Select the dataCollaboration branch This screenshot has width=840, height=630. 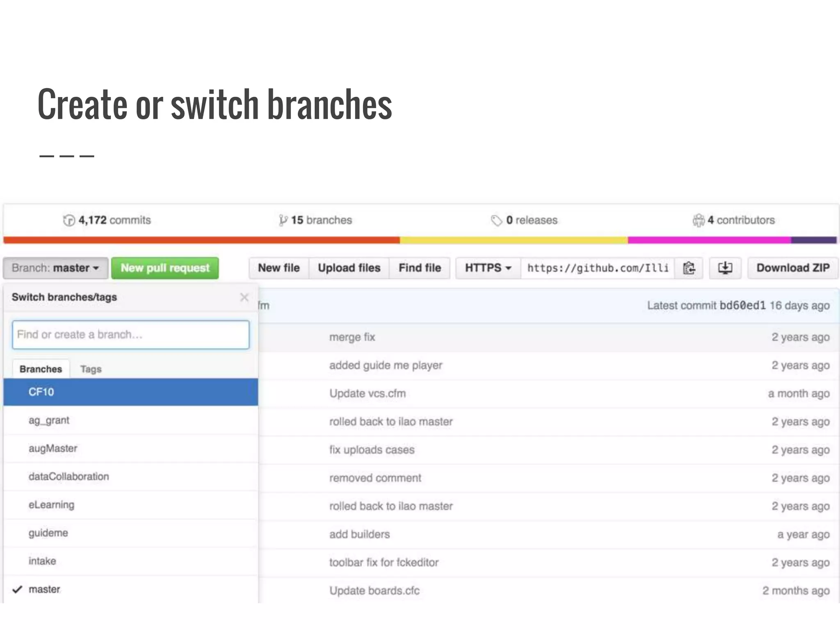(x=69, y=477)
